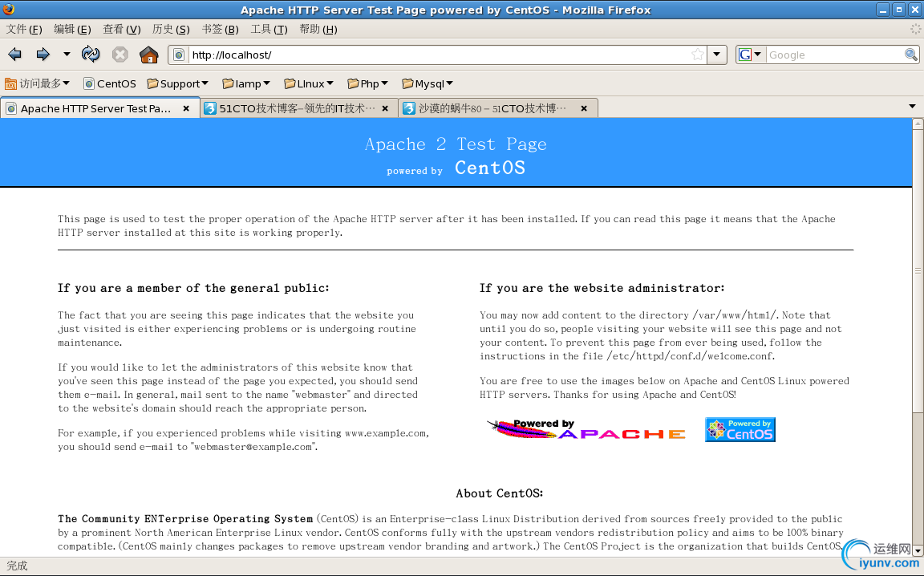The image size is (924, 576).
Task: Maximize the Firefox window
Action: 898,10
